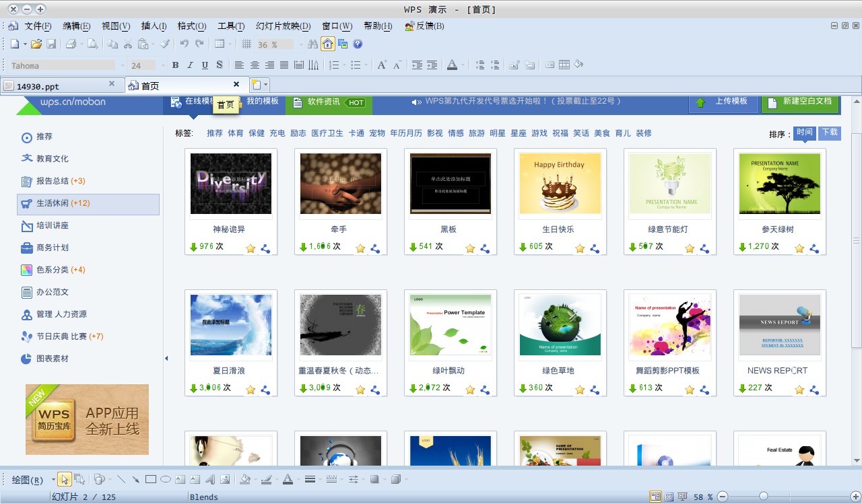Align text to center

coord(255,65)
